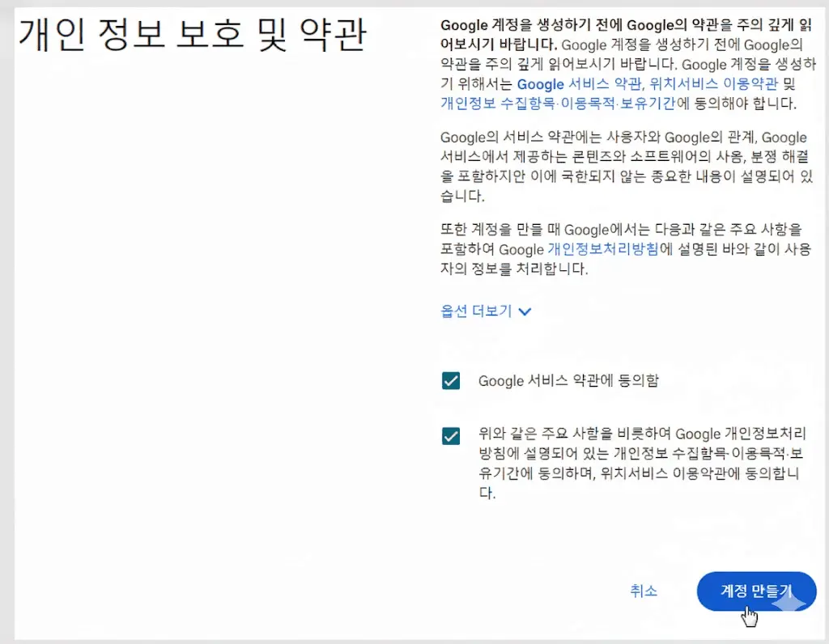
Task: Click the blue 계정 만들기 button
Action: click(757, 591)
